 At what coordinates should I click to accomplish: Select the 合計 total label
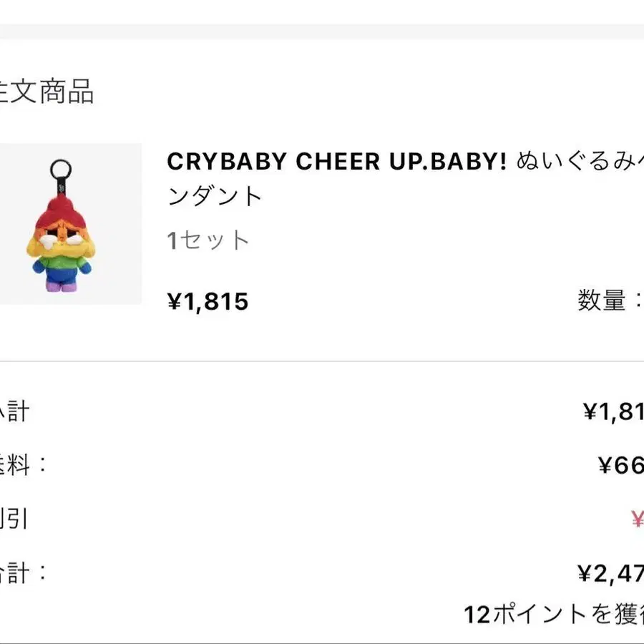(x=23, y=573)
